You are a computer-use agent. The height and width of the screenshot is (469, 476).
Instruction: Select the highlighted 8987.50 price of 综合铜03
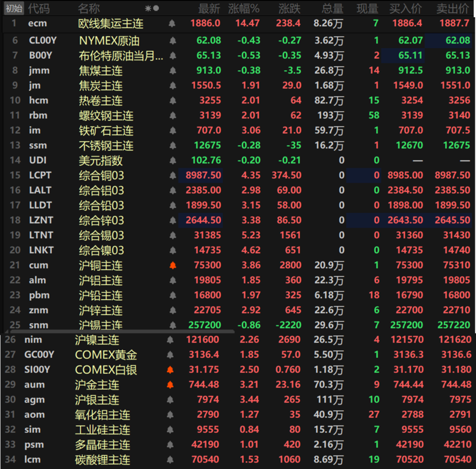pyautogui.click(x=203, y=175)
